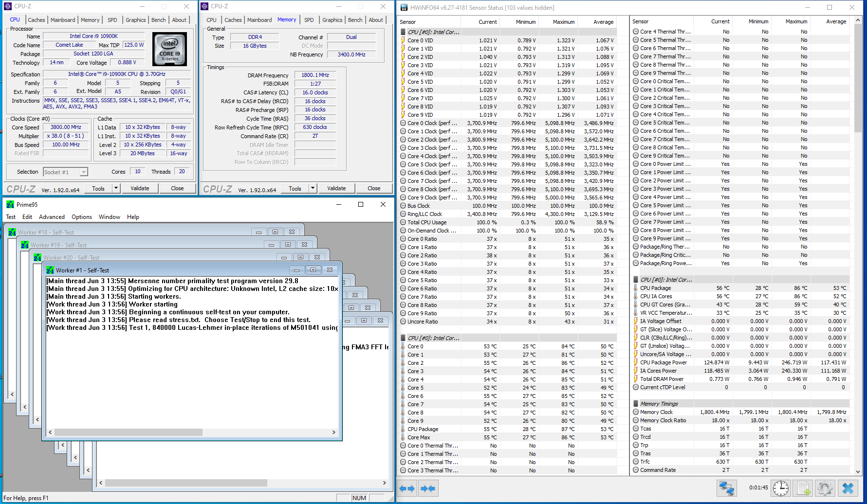Minimize the Worker #19 Self-Test child window
This screenshot has width=867, height=504.
271,245
